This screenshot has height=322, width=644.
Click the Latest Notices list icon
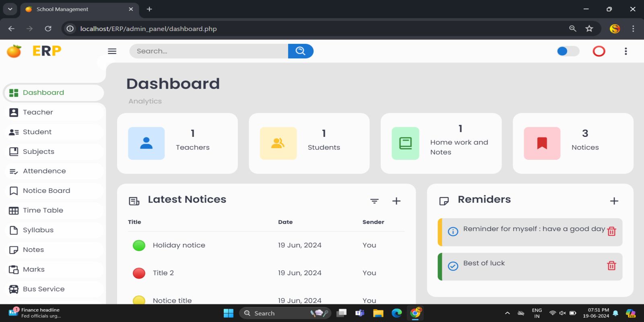click(x=134, y=201)
